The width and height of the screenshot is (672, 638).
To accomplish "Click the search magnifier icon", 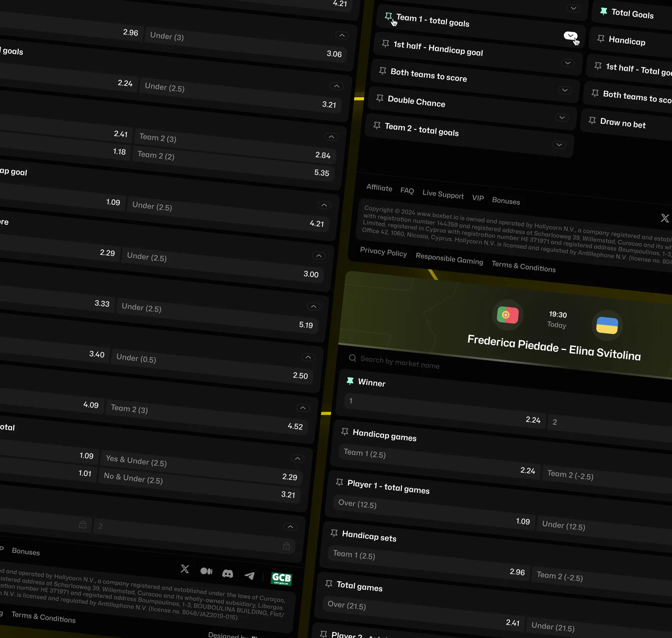I will pos(352,358).
